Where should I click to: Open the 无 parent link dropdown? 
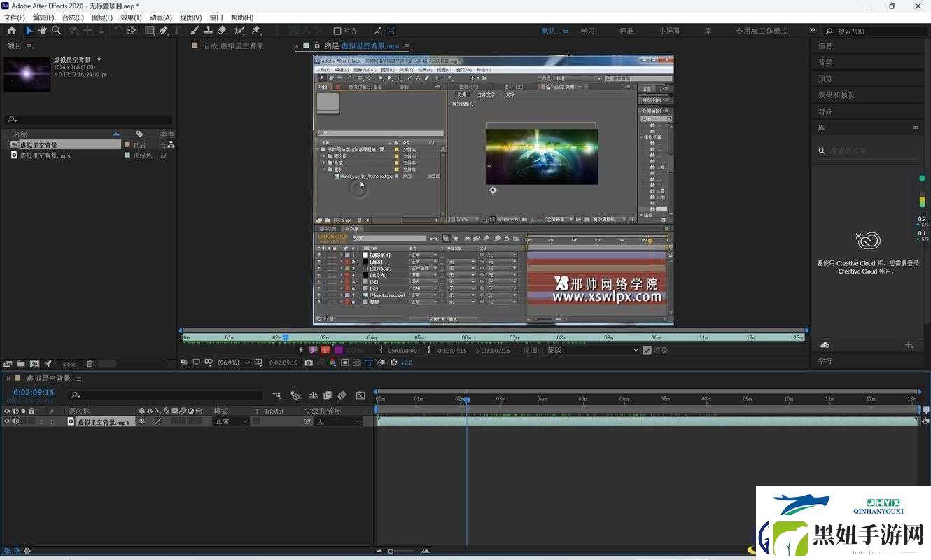click(337, 421)
